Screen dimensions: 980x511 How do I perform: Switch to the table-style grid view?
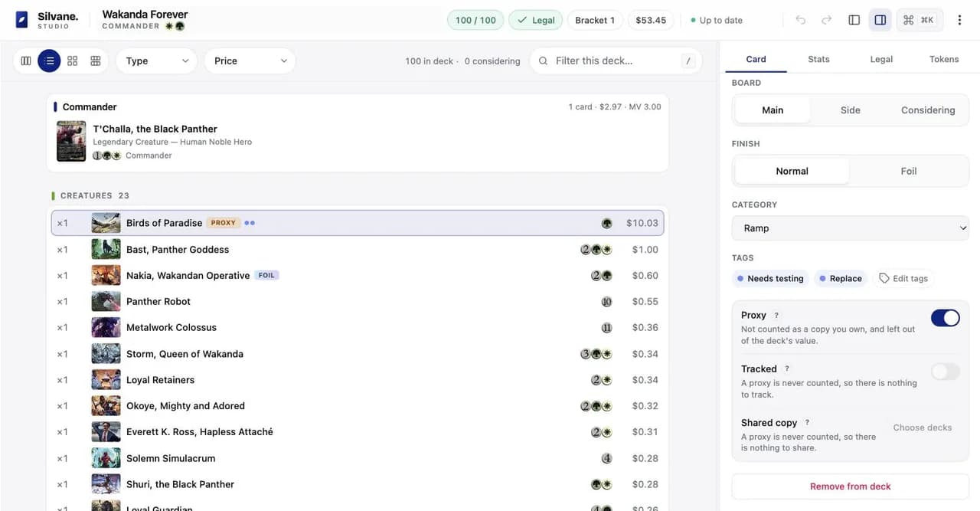pos(96,61)
